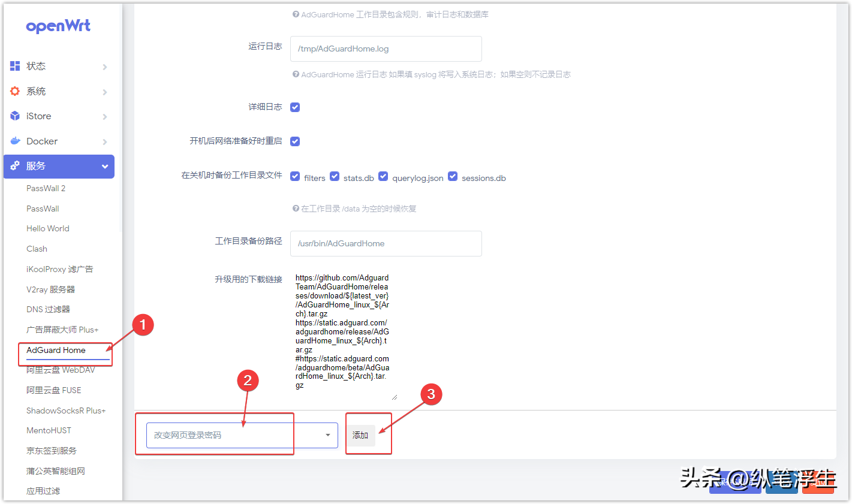The height and width of the screenshot is (504, 852).
Task: Click the textarea resize handle
Action: point(395,397)
